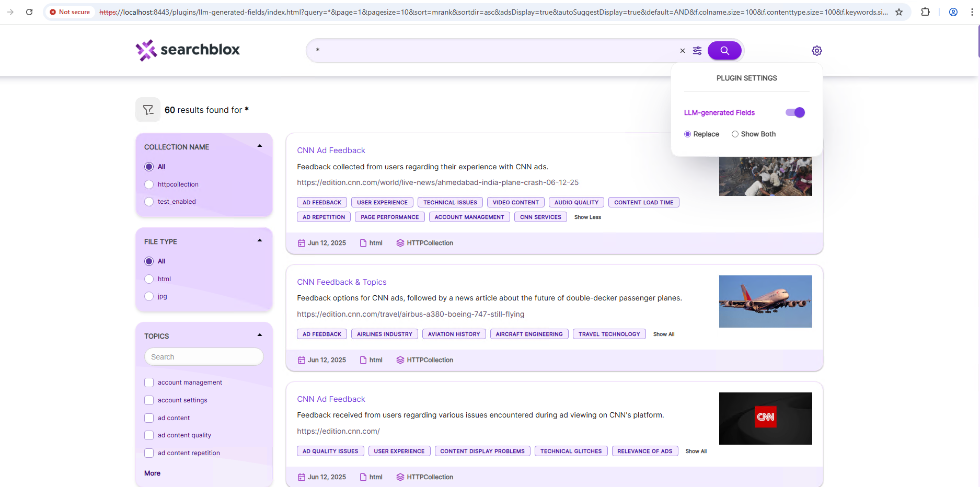Open browser profile avatar icon
Screen dimensions: 980x487
click(953, 11)
